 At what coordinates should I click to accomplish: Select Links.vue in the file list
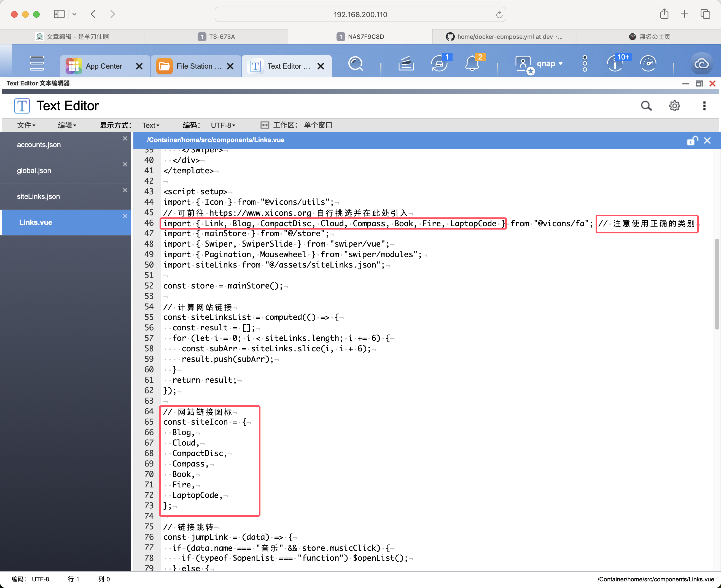(x=36, y=223)
